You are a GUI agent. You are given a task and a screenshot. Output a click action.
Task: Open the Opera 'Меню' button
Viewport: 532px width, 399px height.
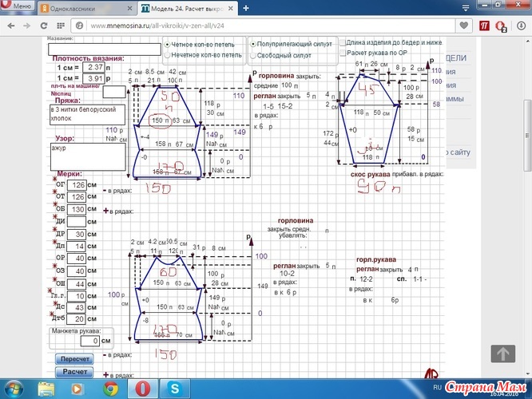point(18,8)
